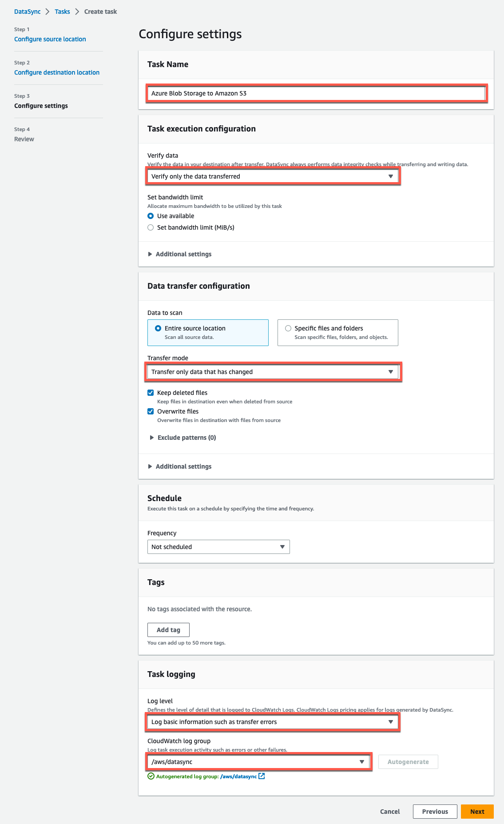
Task: Navigate to Tasks via the breadcrumb
Action: (62, 11)
